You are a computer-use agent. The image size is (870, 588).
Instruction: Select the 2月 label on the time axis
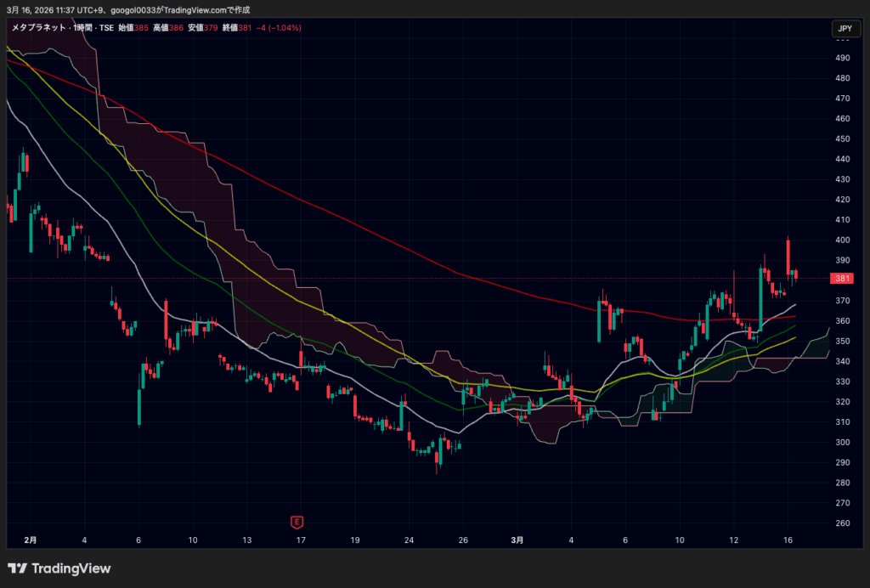31,540
